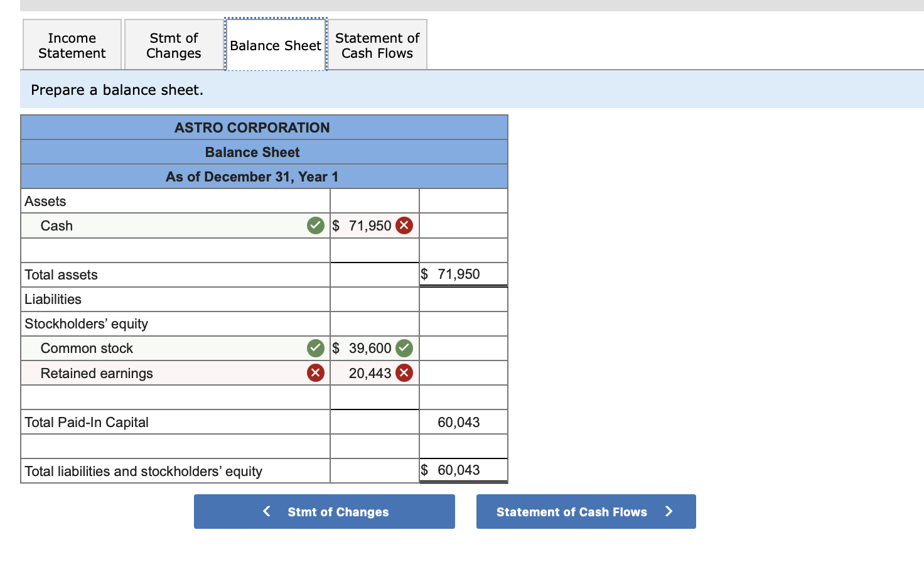
Task: Click the red X icon beside Cash amount
Action: [404, 225]
